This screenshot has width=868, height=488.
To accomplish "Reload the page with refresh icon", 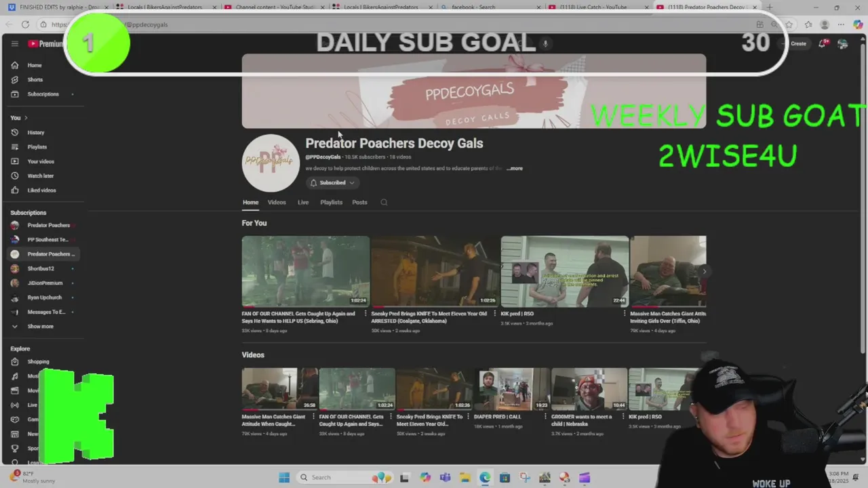I will (25, 24).
